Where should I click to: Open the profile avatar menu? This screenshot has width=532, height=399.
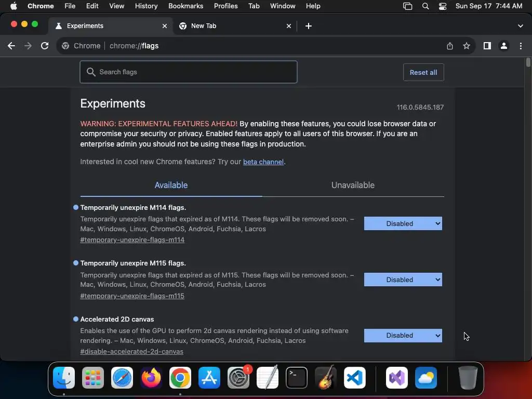point(504,46)
